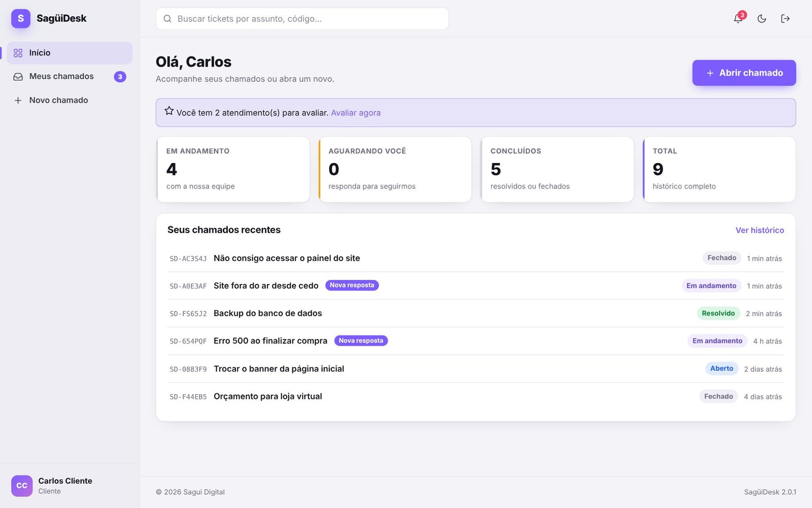Click the Meus chamados count badge 3

[120, 77]
